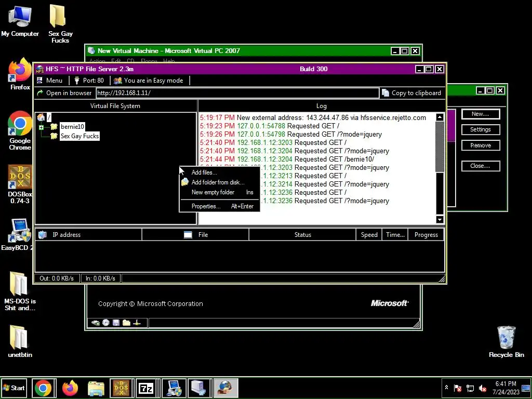Click the Out: 0.0 KB/s status panel
Image resolution: width=532 pixels, height=399 pixels.
pyautogui.click(x=57, y=278)
